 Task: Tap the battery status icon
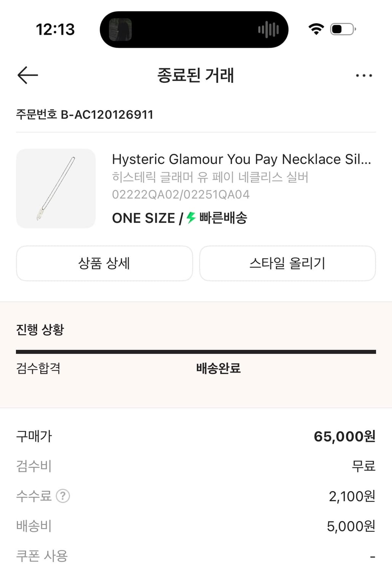(x=343, y=29)
